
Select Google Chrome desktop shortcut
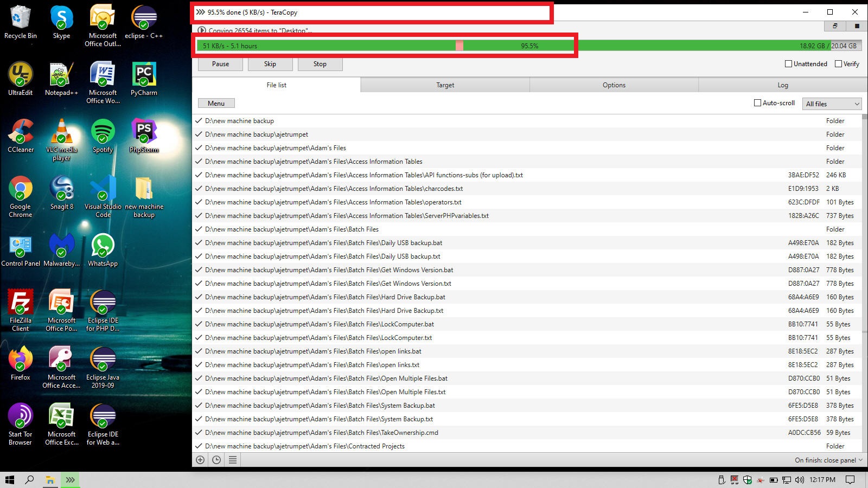(x=21, y=197)
